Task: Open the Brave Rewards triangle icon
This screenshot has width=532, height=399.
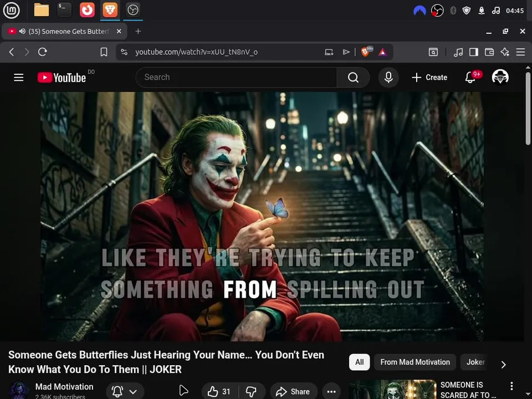Action: 383,52
